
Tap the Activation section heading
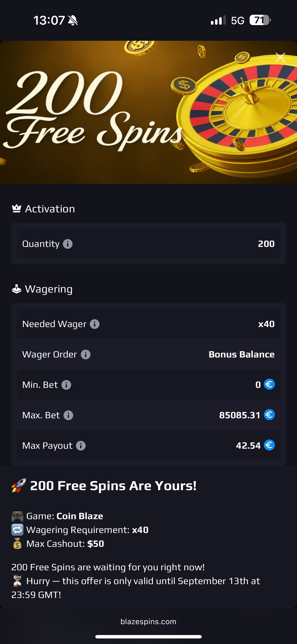pyautogui.click(x=50, y=209)
